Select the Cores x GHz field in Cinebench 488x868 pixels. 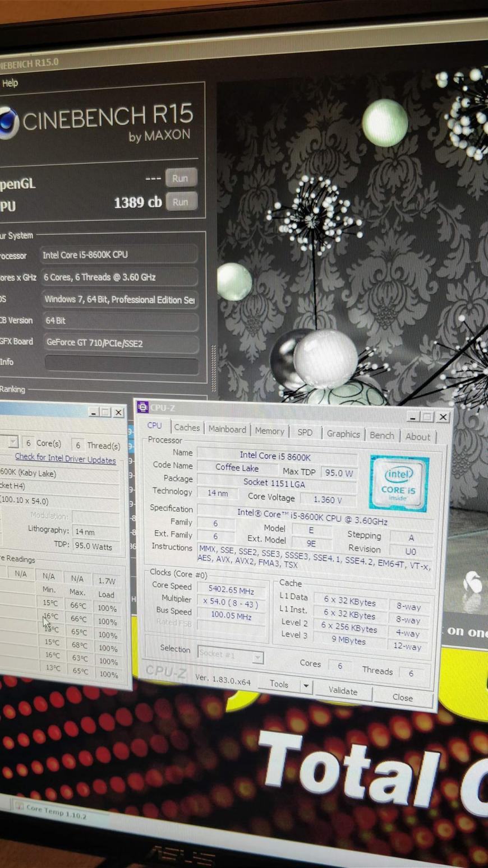[x=119, y=277]
